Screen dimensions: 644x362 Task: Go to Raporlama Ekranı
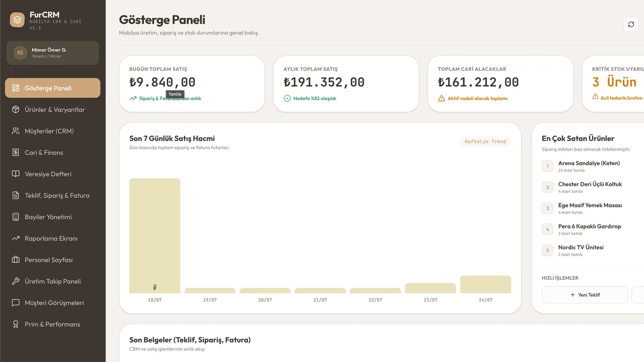click(53, 238)
